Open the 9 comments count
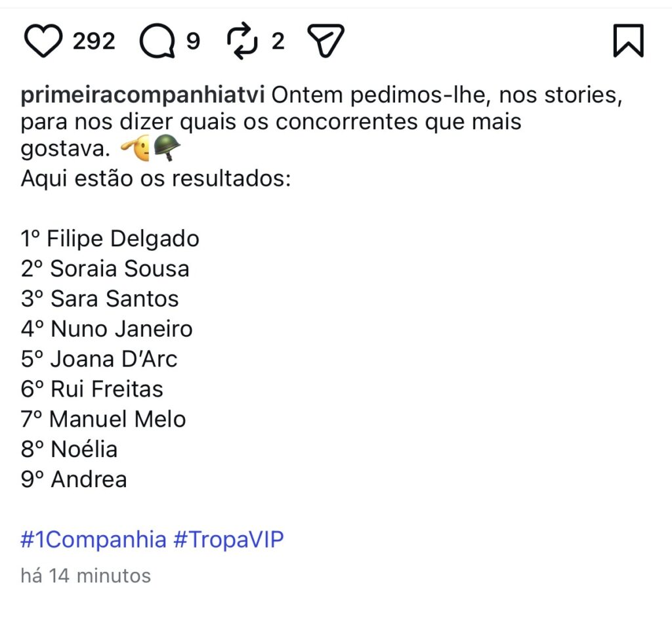 click(x=193, y=42)
